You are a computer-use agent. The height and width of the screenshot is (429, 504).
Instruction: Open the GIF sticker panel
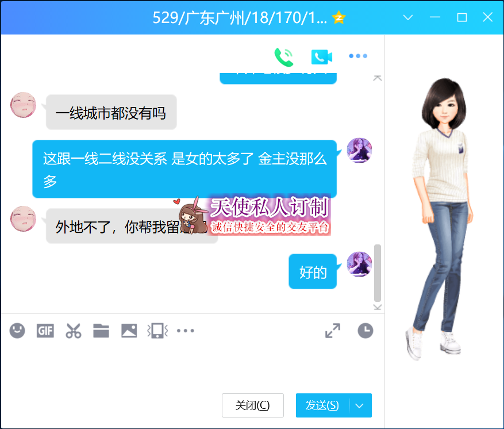point(45,331)
